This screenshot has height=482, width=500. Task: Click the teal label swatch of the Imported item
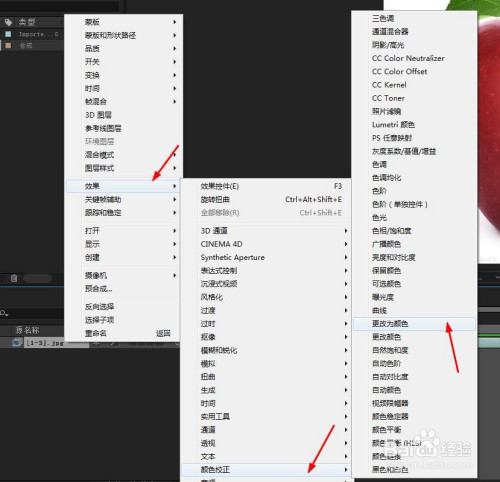(x=8, y=34)
